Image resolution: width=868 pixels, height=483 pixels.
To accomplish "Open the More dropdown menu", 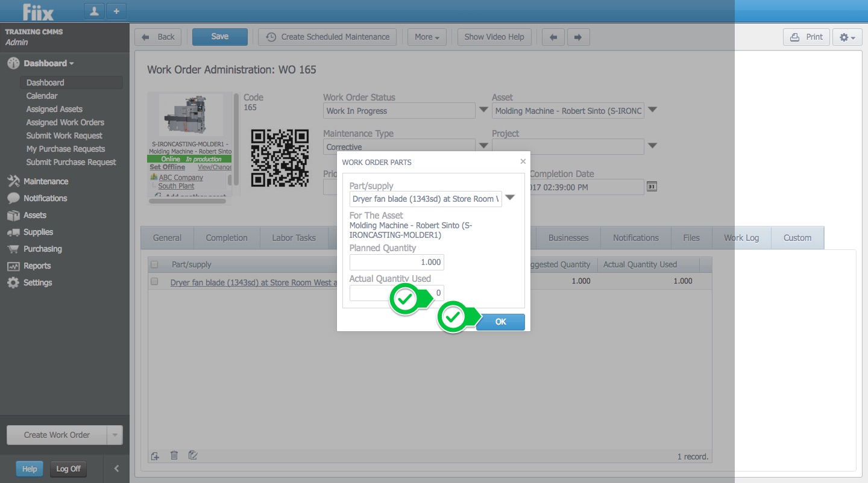I will (x=427, y=37).
